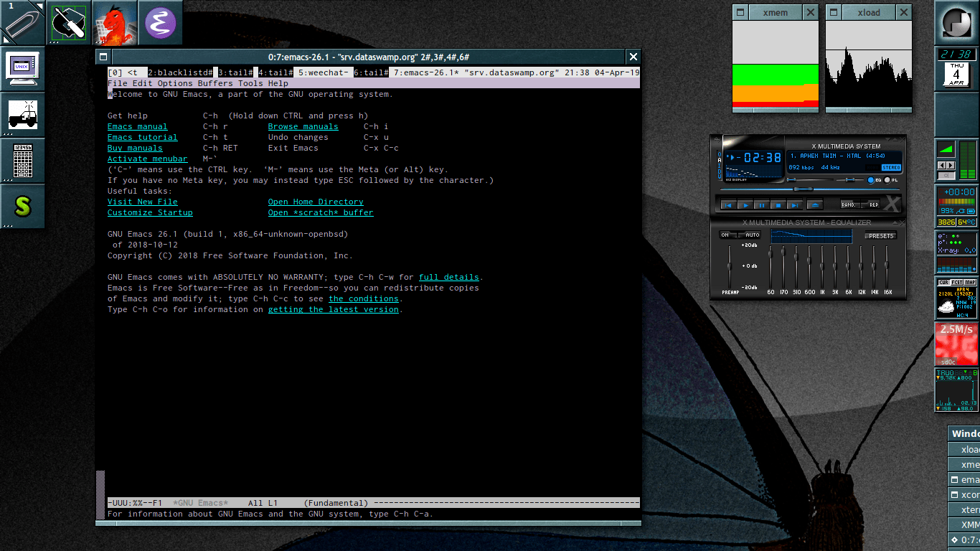
Task: Skip to previous track in XMMS
Action: [x=728, y=204]
